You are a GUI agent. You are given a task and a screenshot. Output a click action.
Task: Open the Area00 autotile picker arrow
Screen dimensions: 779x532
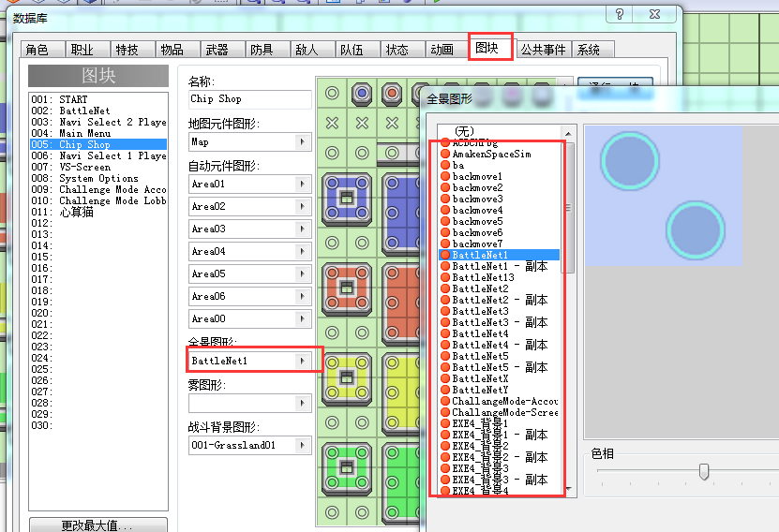(303, 318)
